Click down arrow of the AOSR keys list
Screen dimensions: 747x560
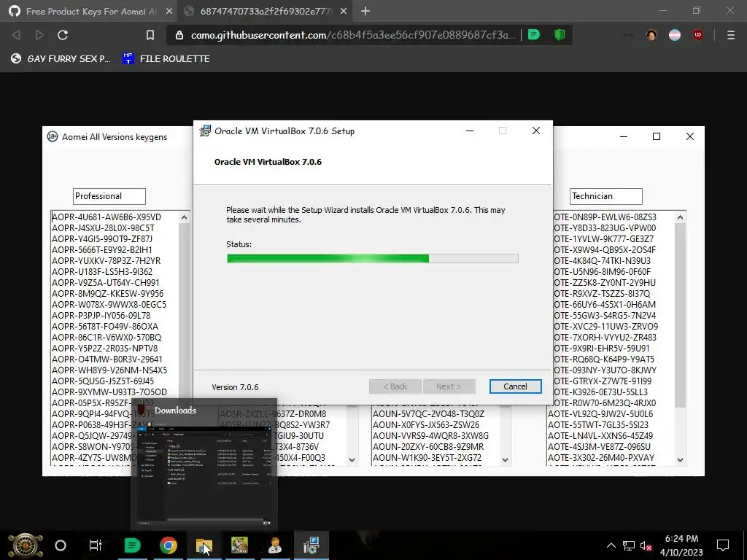(352, 460)
